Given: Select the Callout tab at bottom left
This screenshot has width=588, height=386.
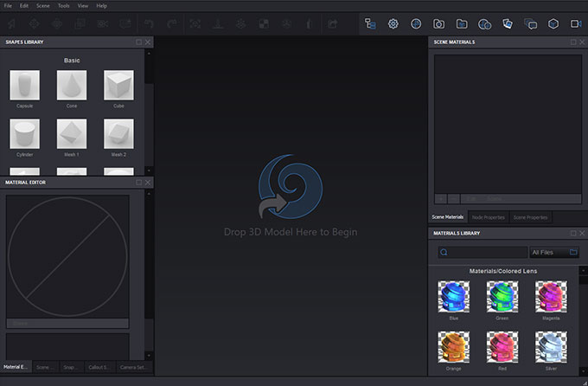Looking at the screenshot, I should tap(99, 367).
